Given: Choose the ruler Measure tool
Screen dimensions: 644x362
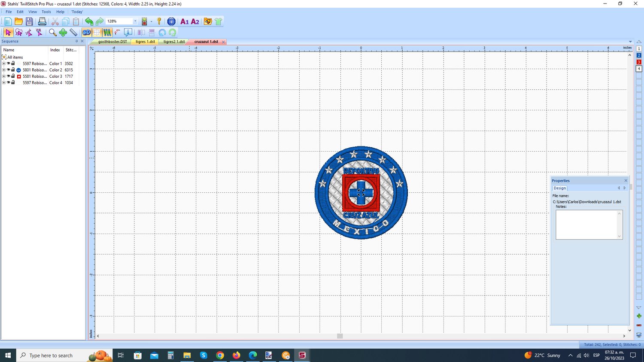Looking at the screenshot, I should point(73,32).
